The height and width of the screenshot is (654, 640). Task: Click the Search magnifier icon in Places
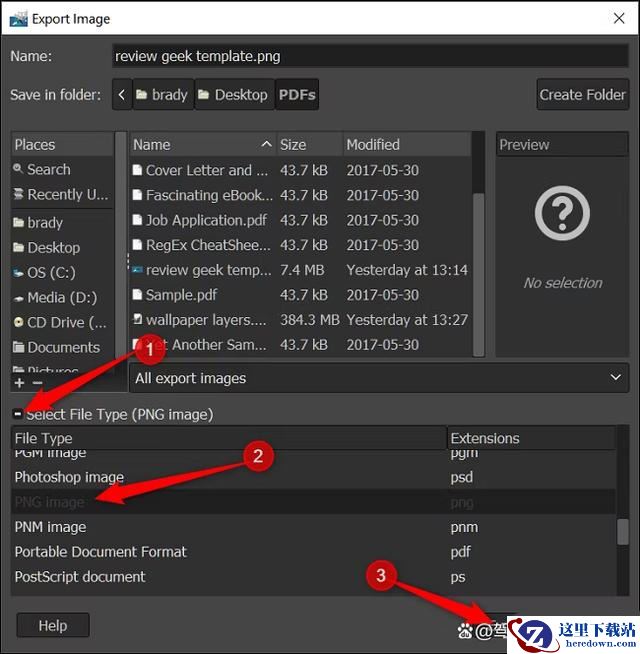click(18, 169)
